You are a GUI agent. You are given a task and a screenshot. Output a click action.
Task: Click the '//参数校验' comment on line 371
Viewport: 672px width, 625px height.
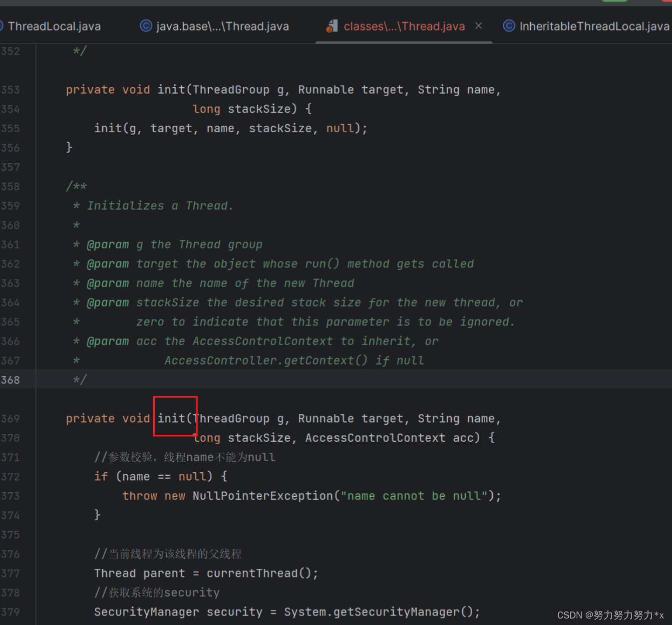click(x=125, y=457)
